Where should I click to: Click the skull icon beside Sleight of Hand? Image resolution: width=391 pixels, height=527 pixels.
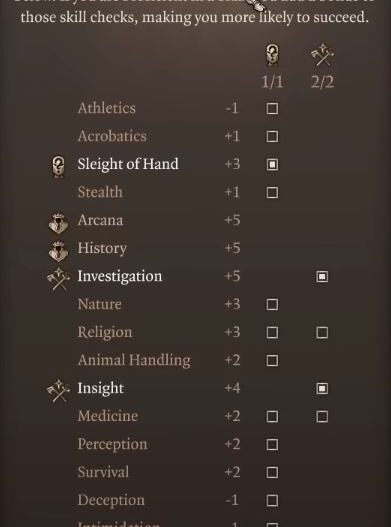58,166
